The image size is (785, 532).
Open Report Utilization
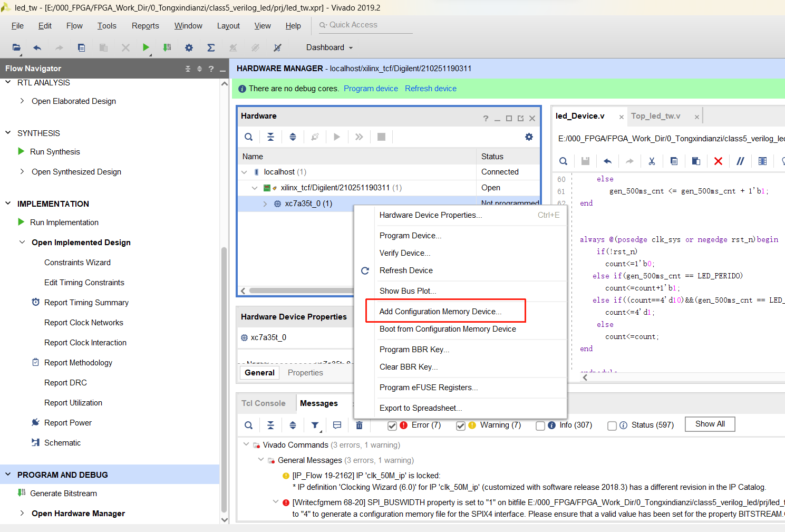point(73,403)
